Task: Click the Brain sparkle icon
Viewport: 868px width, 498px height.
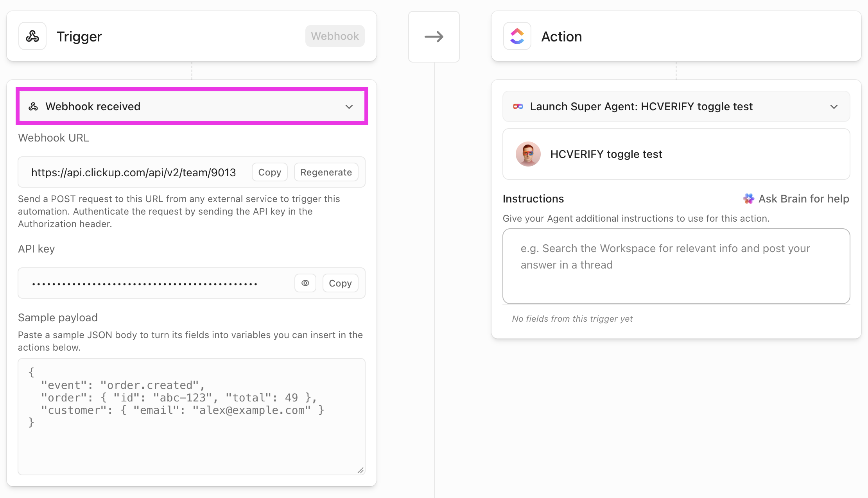Action: [748, 199]
